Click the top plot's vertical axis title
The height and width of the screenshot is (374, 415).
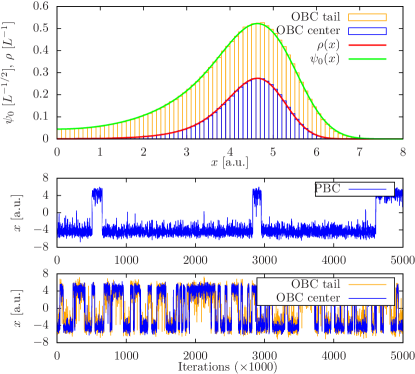[x=9, y=72]
